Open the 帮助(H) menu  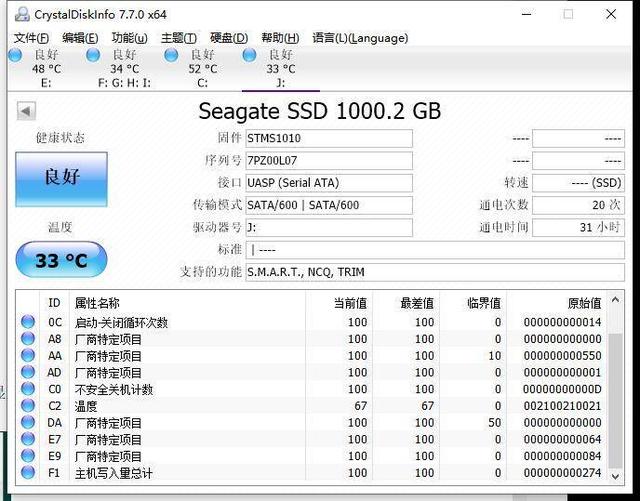click(x=280, y=38)
